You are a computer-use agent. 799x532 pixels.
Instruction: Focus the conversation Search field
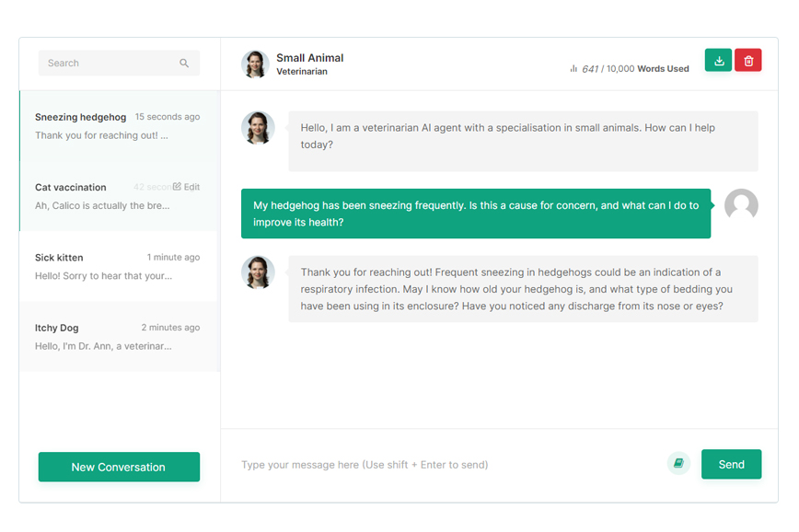point(110,64)
